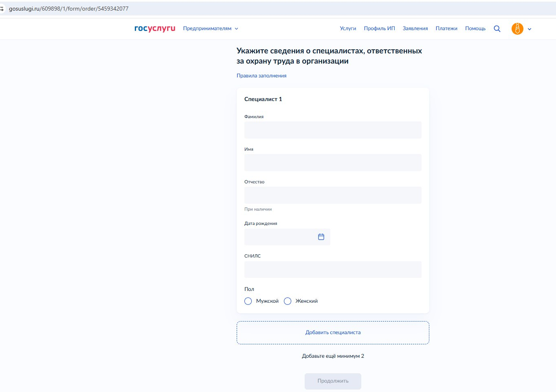Screen dimensions: 556x392
Task: Open the site search magnifier icon
Action: pyautogui.click(x=497, y=29)
